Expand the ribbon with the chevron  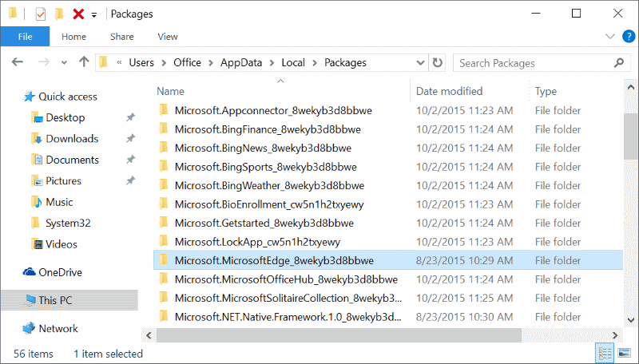pyautogui.click(x=610, y=37)
